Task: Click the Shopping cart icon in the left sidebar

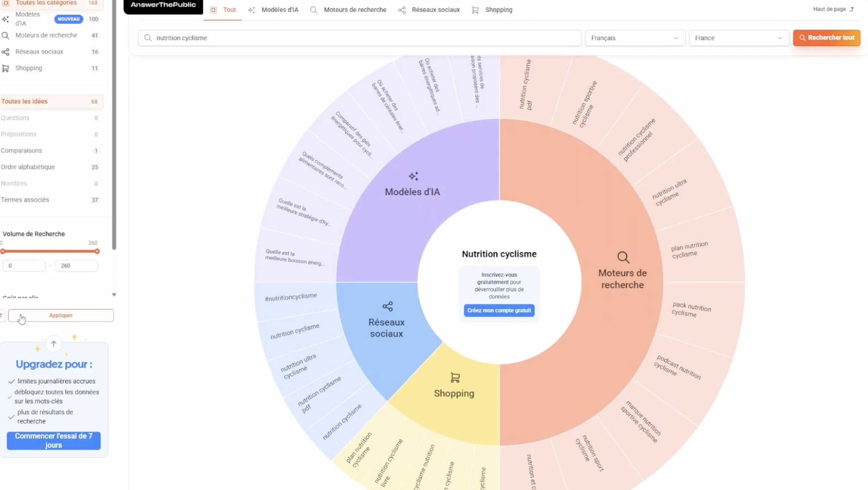Action: [6, 68]
